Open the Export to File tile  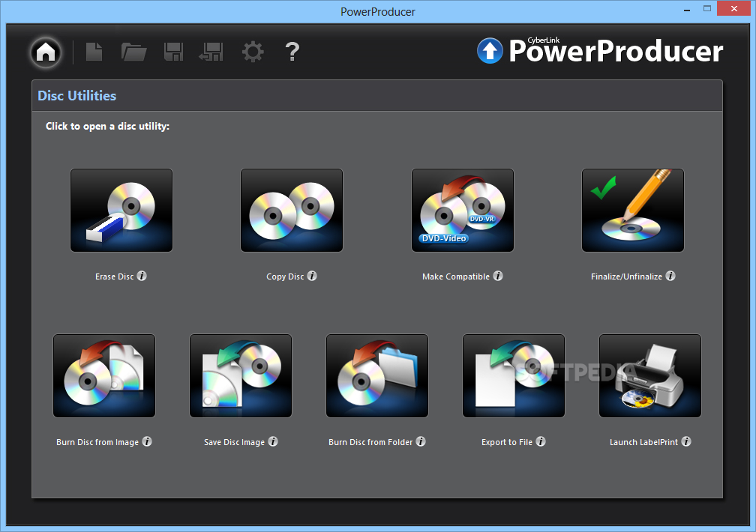(x=514, y=376)
